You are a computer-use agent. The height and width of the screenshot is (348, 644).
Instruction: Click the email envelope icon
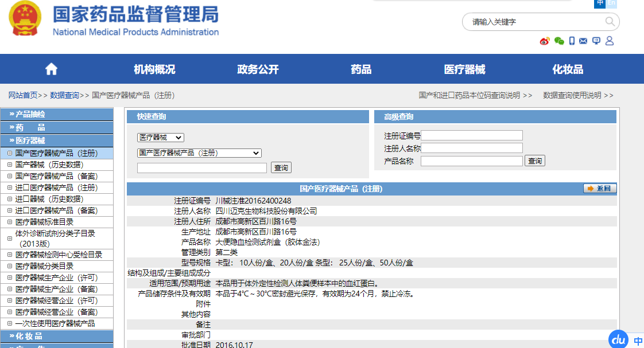[x=583, y=41]
